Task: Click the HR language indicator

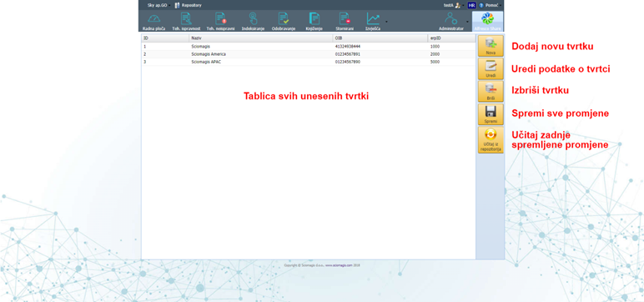Action: pyautogui.click(x=471, y=5)
